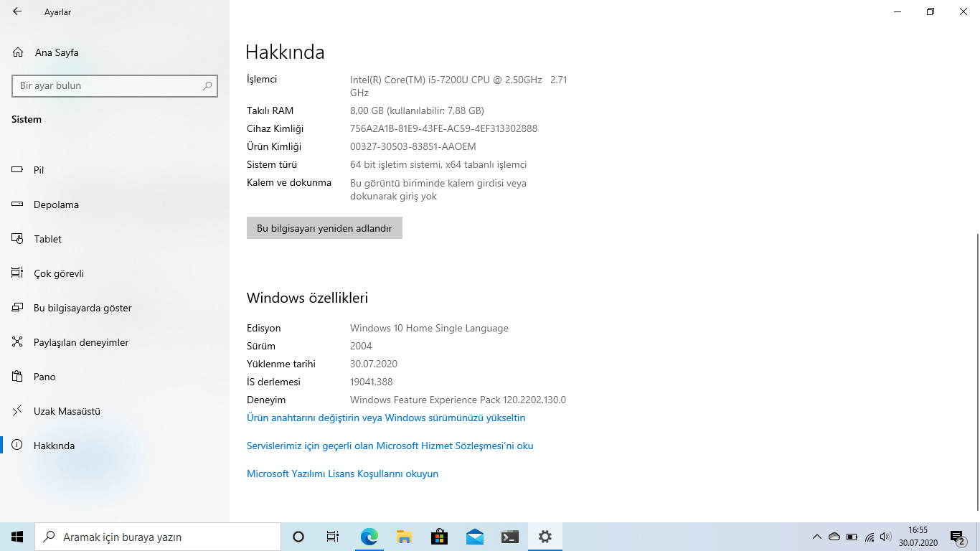Click the vertical scrollbar thumb
Image resolution: width=980 pixels, height=551 pixels.
[x=977, y=371]
